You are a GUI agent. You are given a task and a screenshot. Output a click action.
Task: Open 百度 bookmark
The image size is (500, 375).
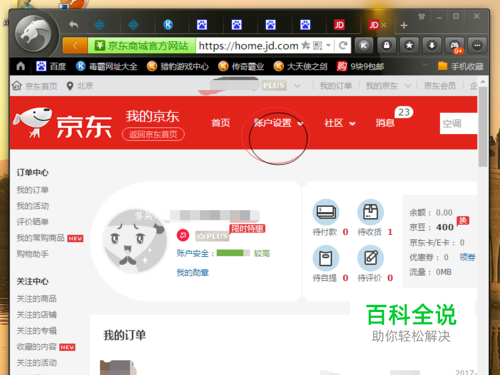click(51, 66)
